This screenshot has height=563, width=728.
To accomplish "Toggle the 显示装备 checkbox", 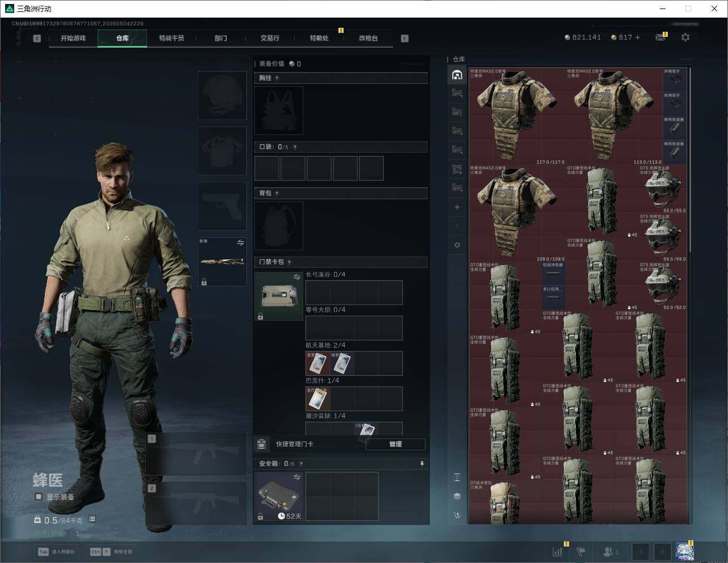I will [39, 497].
